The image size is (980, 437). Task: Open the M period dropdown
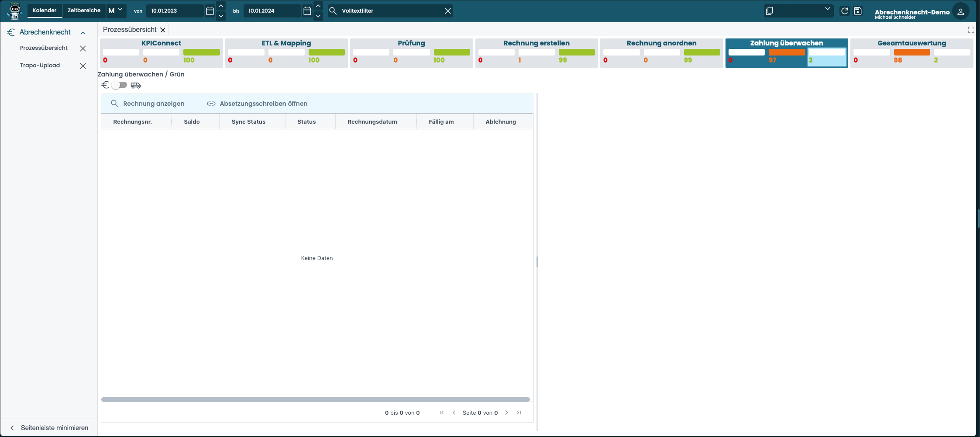(116, 10)
